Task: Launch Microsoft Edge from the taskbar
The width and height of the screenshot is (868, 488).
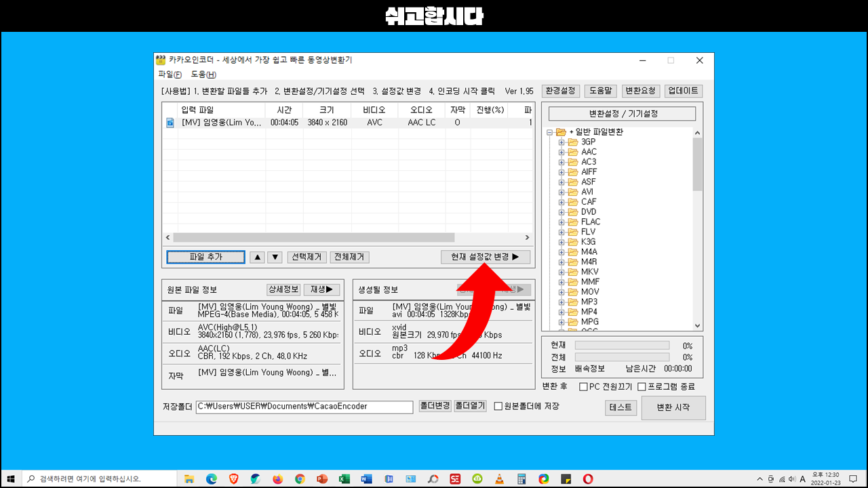Action: pos(212,479)
